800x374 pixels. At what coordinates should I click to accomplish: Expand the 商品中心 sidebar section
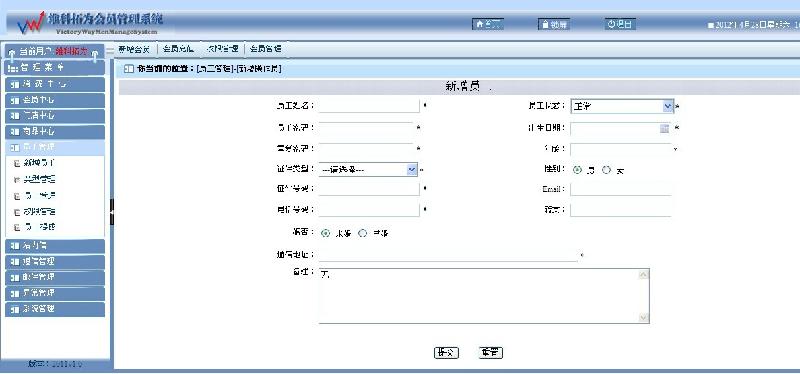[x=55, y=132]
